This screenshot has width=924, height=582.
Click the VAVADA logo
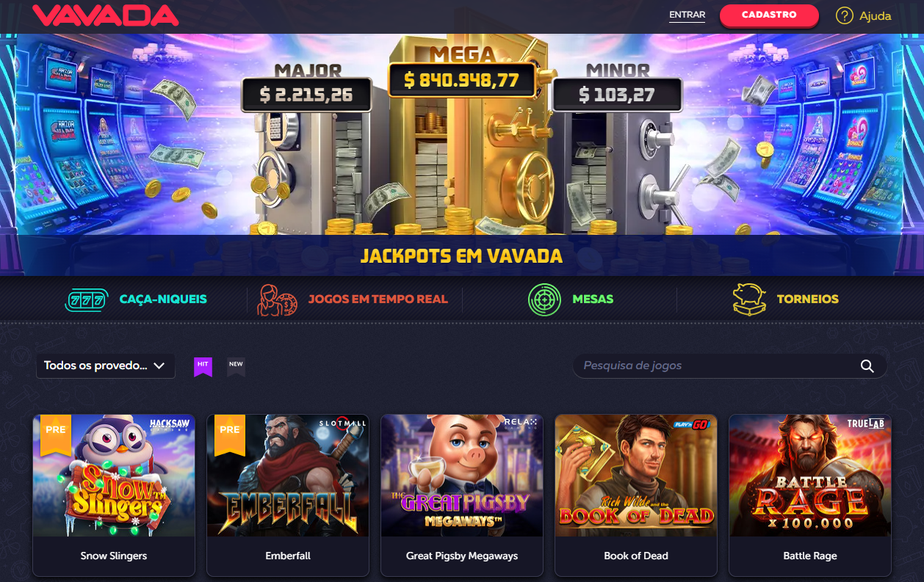[x=105, y=15]
